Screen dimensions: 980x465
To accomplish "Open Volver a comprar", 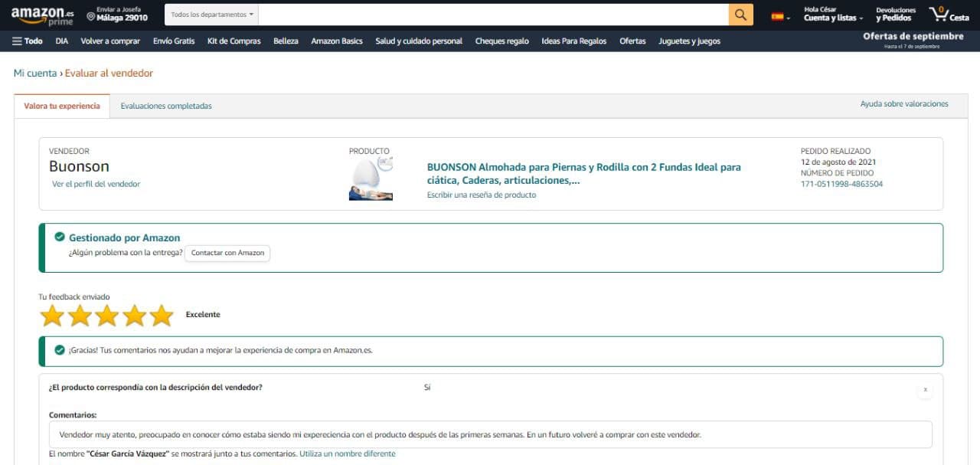I will click(x=110, y=41).
